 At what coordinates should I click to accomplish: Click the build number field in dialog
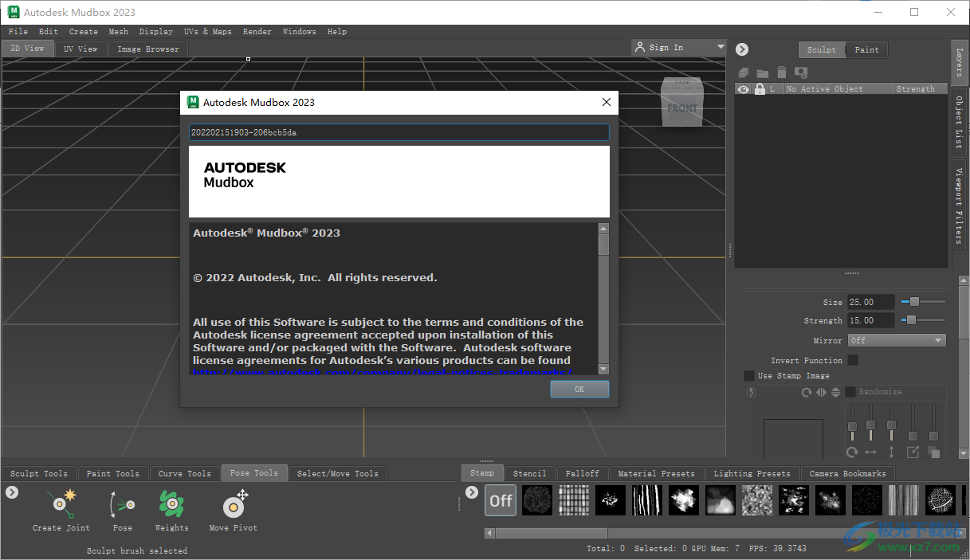point(399,132)
